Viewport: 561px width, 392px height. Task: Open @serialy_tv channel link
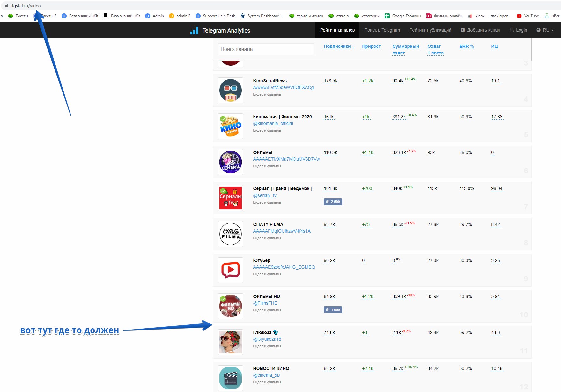265,195
